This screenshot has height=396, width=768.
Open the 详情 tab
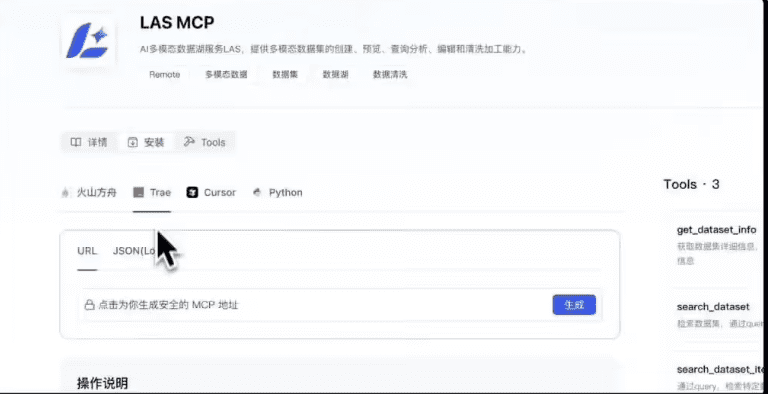coord(89,143)
